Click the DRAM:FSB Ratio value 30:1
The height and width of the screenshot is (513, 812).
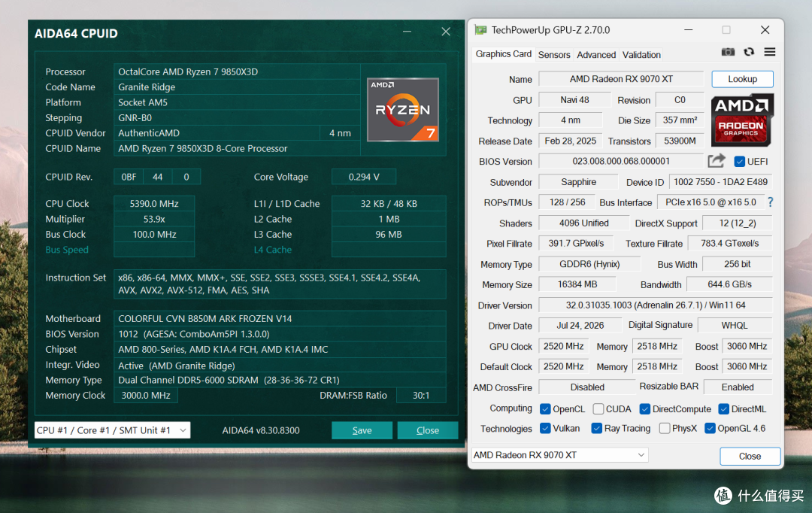[421, 396]
